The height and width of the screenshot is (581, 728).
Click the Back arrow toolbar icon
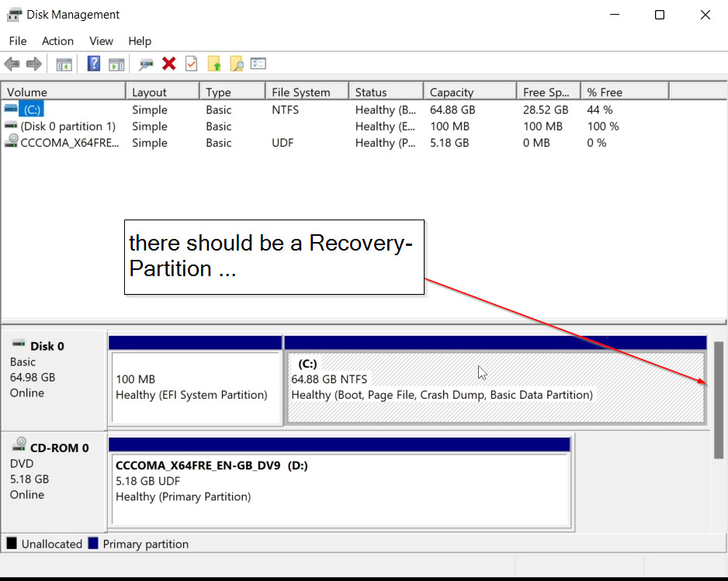coord(12,64)
